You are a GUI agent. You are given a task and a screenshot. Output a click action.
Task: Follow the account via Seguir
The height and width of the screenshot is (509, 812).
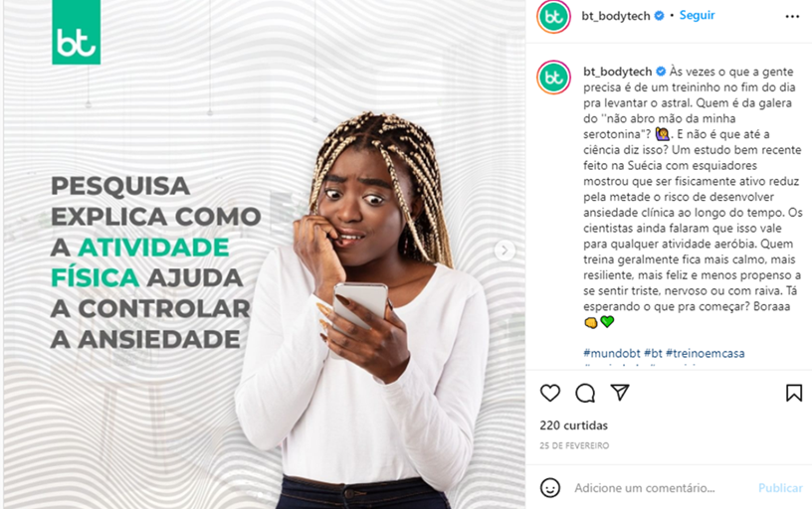(697, 16)
